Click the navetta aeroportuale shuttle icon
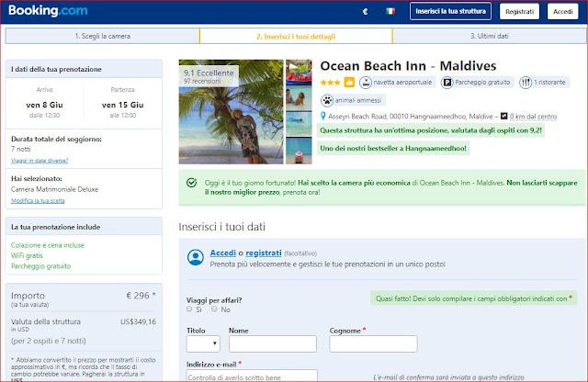The width and height of the screenshot is (588, 382). pos(366,83)
